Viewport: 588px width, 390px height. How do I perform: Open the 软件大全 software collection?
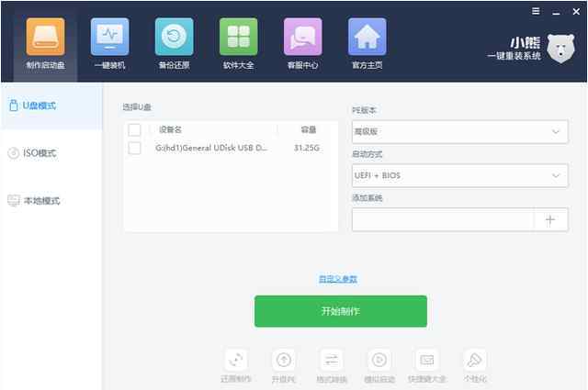pos(239,44)
